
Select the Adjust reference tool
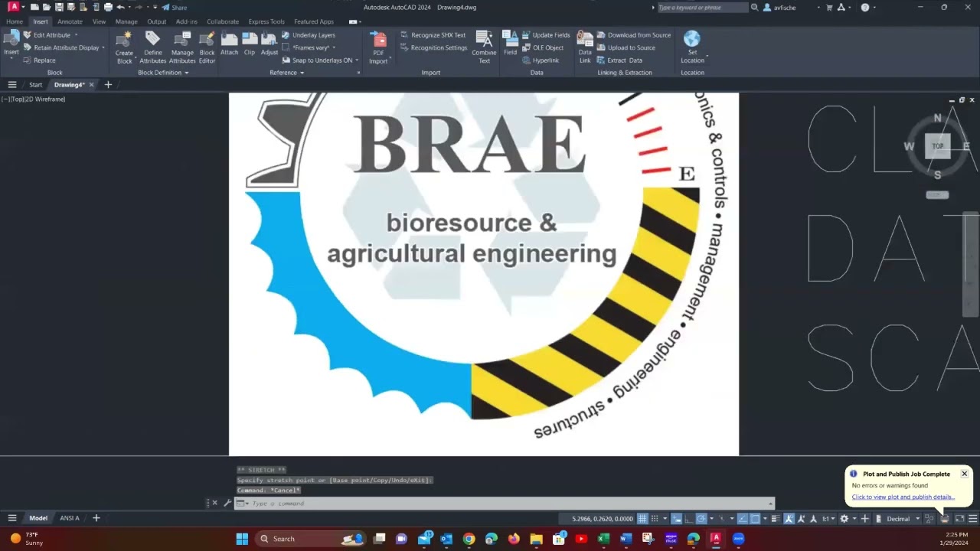pyautogui.click(x=269, y=44)
